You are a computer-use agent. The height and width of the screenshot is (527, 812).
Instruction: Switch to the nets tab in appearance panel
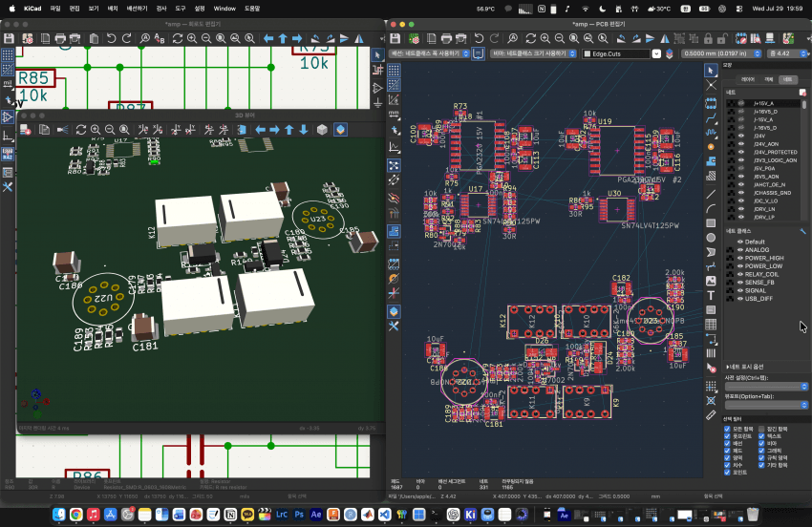(x=788, y=79)
